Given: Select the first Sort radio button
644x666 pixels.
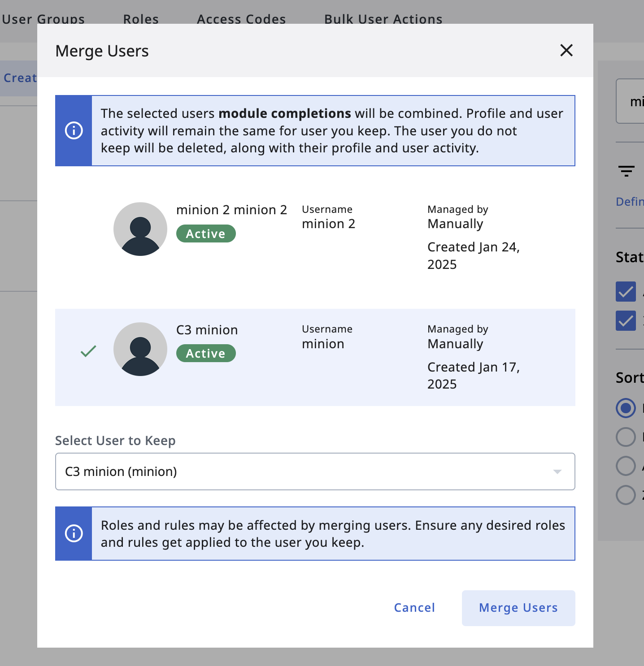Looking at the screenshot, I should [x=626, y=408].
